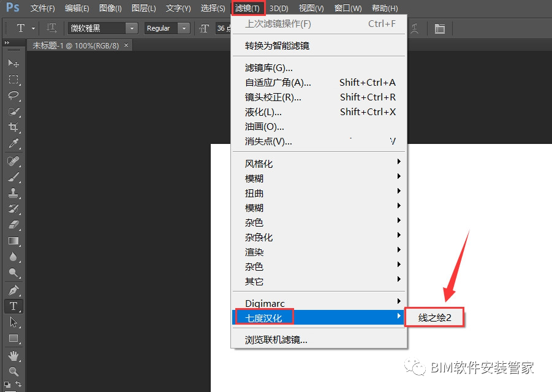Select the Clone Stamp tool
The height and width of the screenshot is (392, 552).
point(13,193)
